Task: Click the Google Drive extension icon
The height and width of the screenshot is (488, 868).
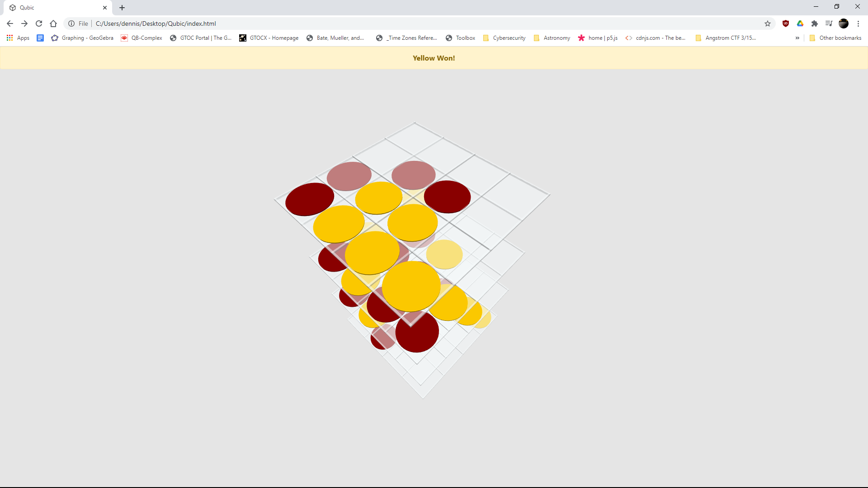Action: coord(800,23)
